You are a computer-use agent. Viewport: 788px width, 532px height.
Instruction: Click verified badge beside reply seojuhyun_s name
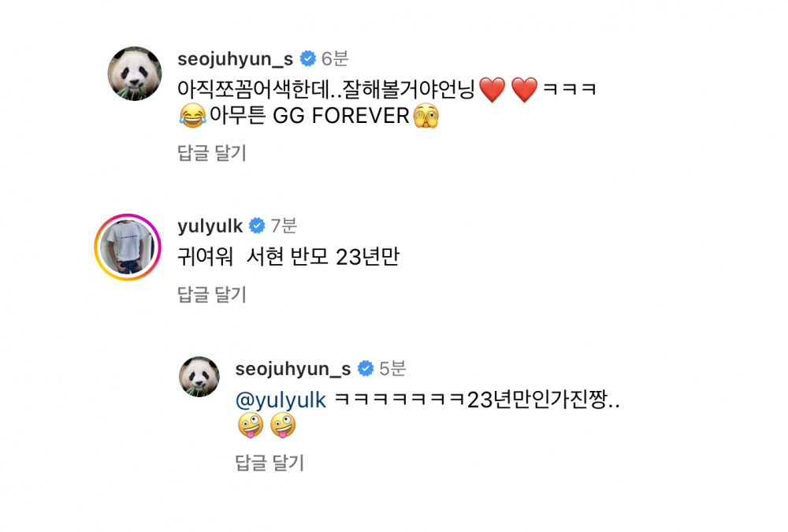[x=366, y=369]
